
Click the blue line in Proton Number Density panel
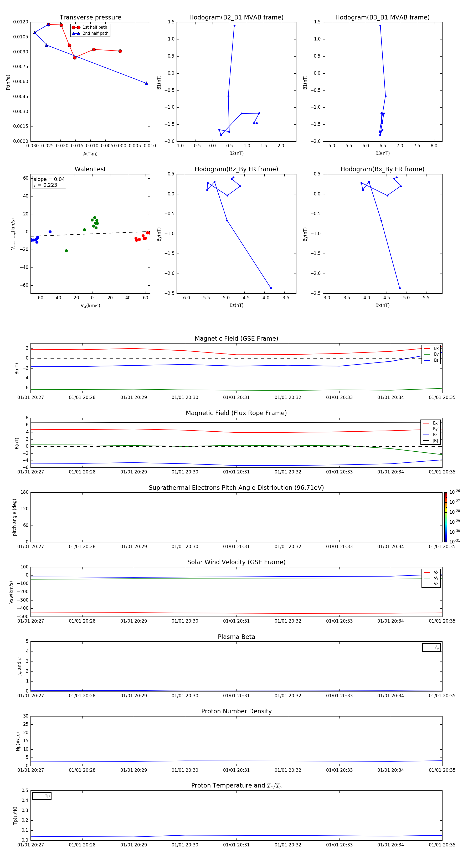coord(236,761)
